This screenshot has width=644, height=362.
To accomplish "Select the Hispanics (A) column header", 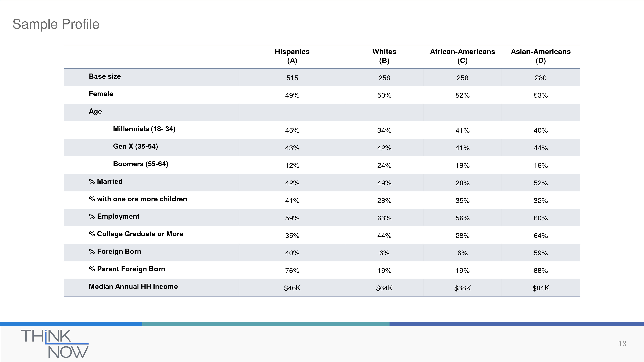I will 292,56.
